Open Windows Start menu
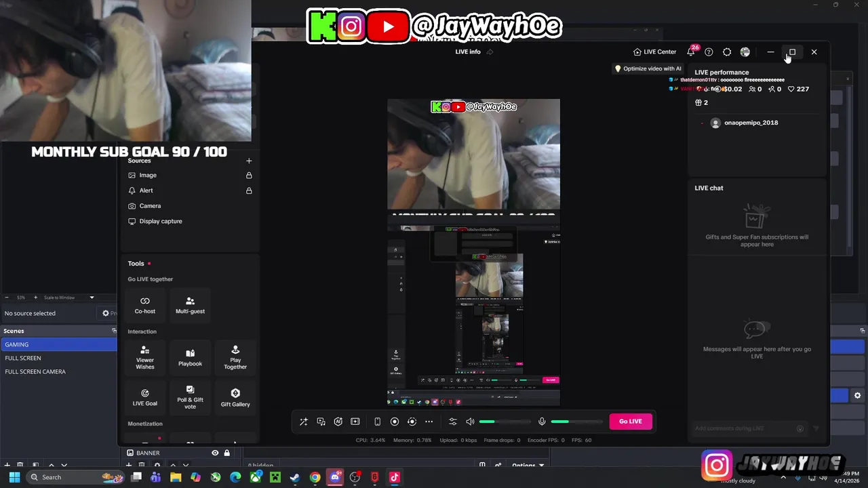868x488 pixels. pos(14,477)
